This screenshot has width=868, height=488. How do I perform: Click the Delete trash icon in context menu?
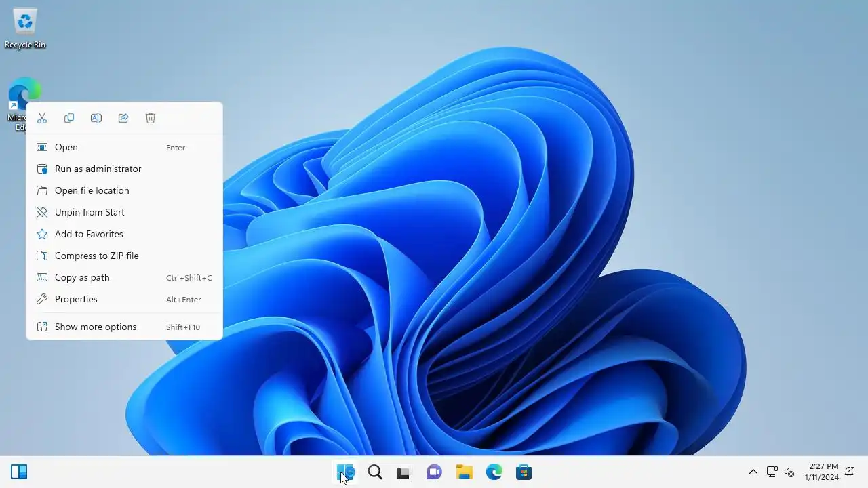151,118
